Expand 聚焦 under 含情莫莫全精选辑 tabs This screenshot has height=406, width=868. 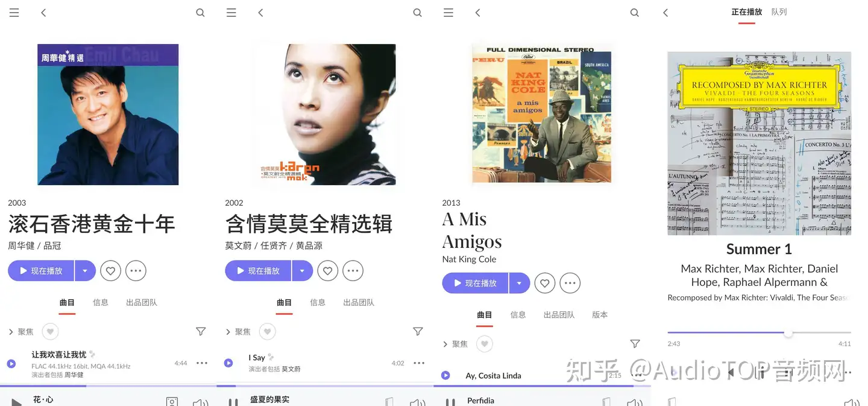pos(238,332)
